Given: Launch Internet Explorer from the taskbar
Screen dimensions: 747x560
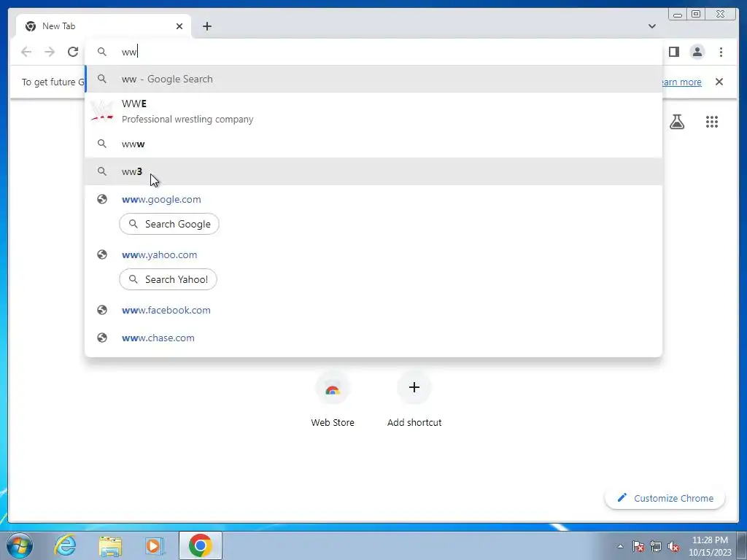Looking at the screenshot, I should coord(65,545).
